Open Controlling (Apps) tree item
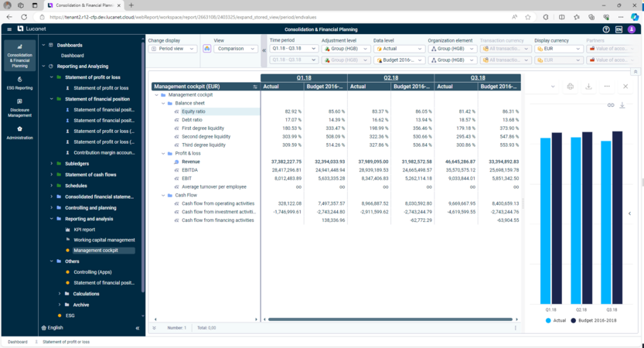644x348 pixels. coord(93,272)
